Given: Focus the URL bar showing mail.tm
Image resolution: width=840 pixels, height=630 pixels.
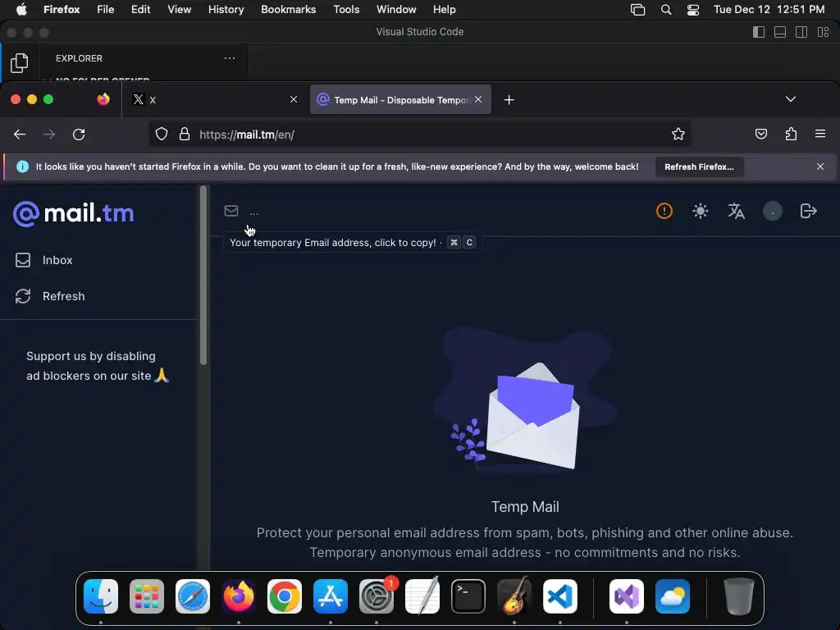Looking at the screenshot, I should click(419, 134).
